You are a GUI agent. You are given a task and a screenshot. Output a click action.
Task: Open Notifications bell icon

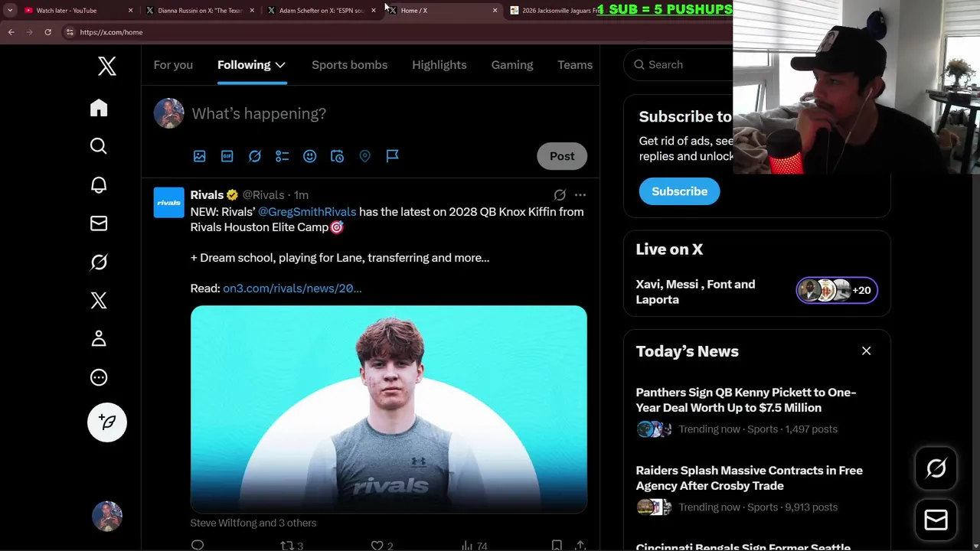[99, 185]
